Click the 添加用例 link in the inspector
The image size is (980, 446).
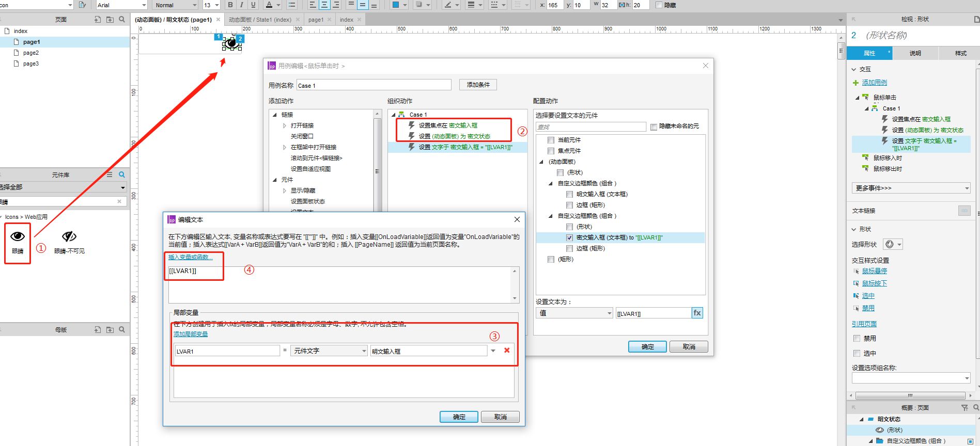pos(874,83)
